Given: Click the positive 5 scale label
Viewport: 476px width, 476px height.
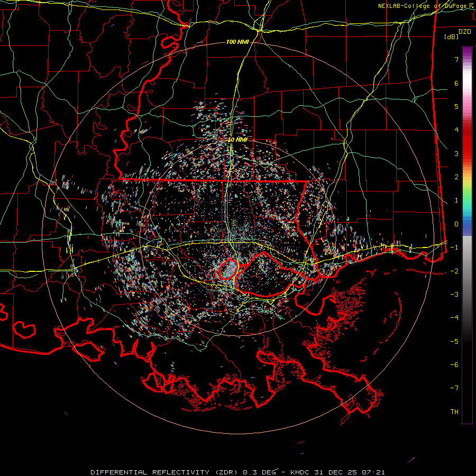Looking at the screenshot, I should 456,106.
